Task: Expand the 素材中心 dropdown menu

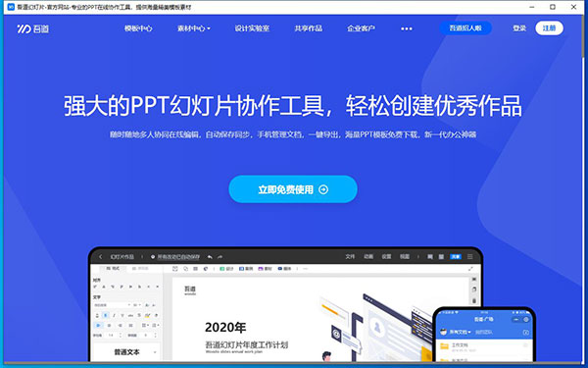Action: click(x=193, y=28)
